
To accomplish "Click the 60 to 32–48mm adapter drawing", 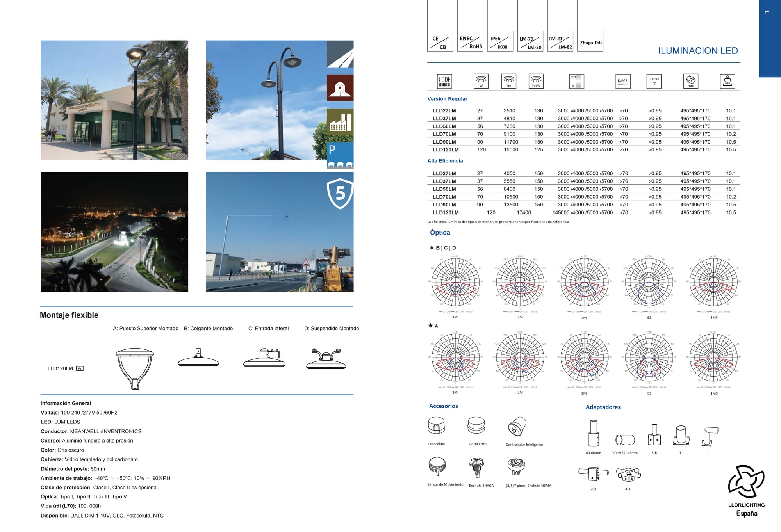I will [625, 439].
